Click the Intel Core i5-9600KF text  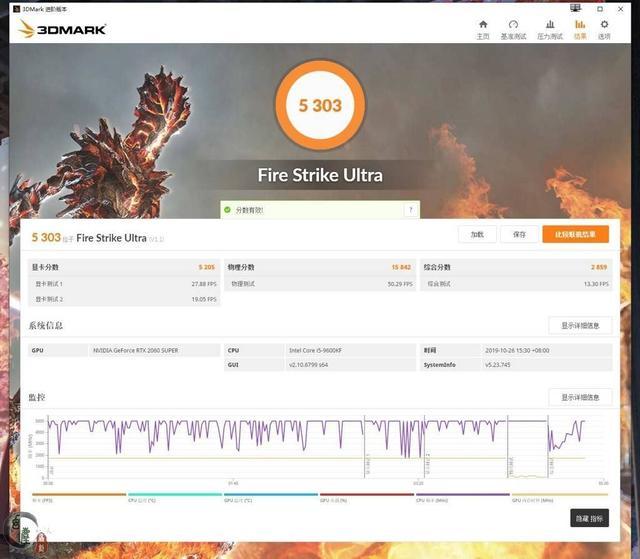[x=315, y=350]
